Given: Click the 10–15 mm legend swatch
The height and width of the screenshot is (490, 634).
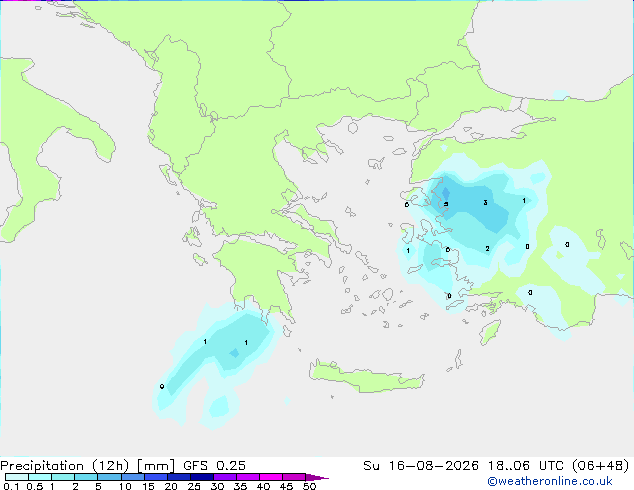Looking at the screenshot, I should [132, 477].
